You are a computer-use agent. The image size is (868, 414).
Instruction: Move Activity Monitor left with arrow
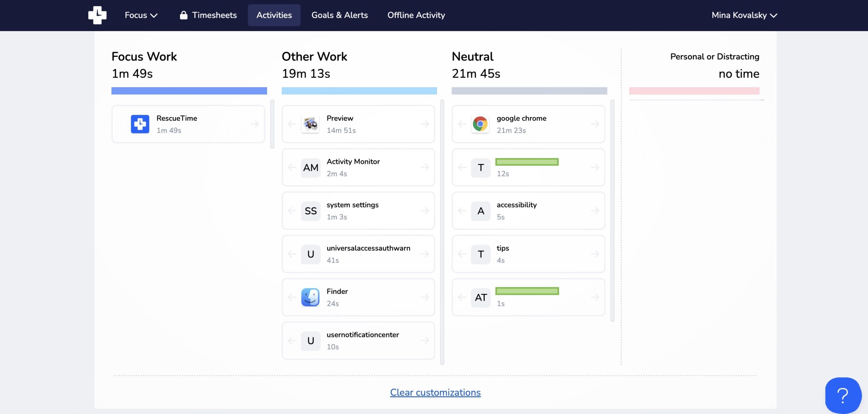click(x=292, y=167)
